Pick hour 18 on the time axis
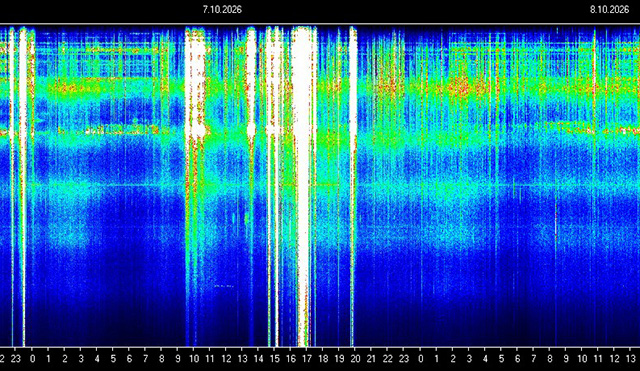 click(x=323, y=359)
